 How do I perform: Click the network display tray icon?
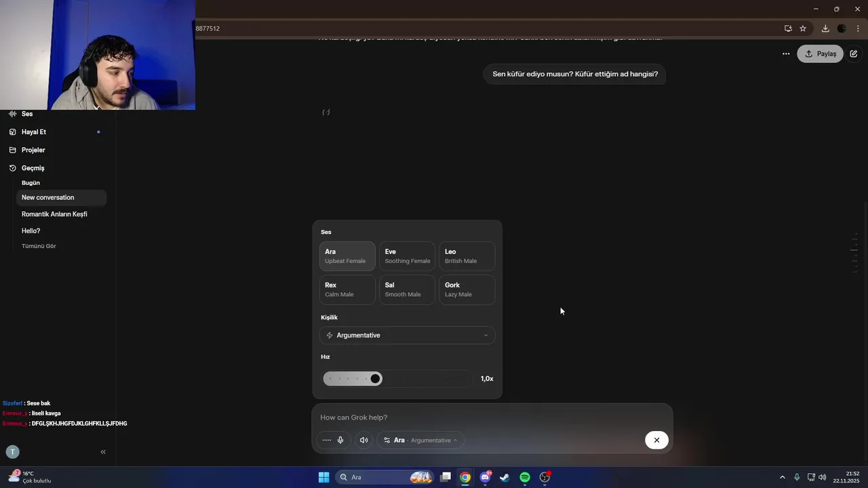point(811,477)
